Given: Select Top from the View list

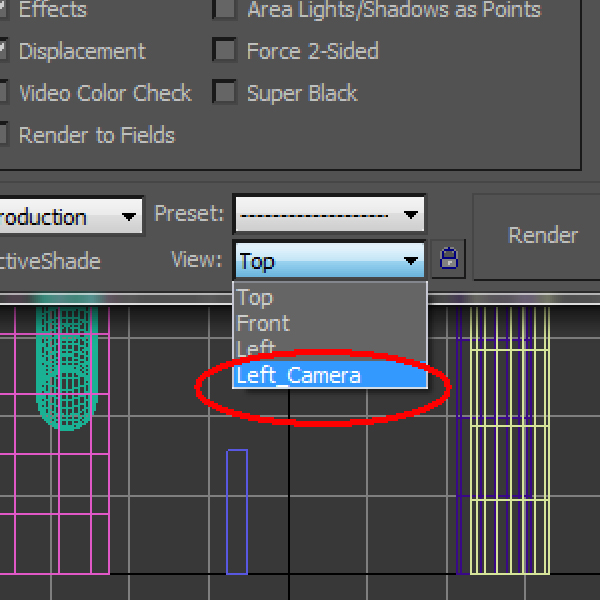Looking at the screenshot, I should (255, 297).
